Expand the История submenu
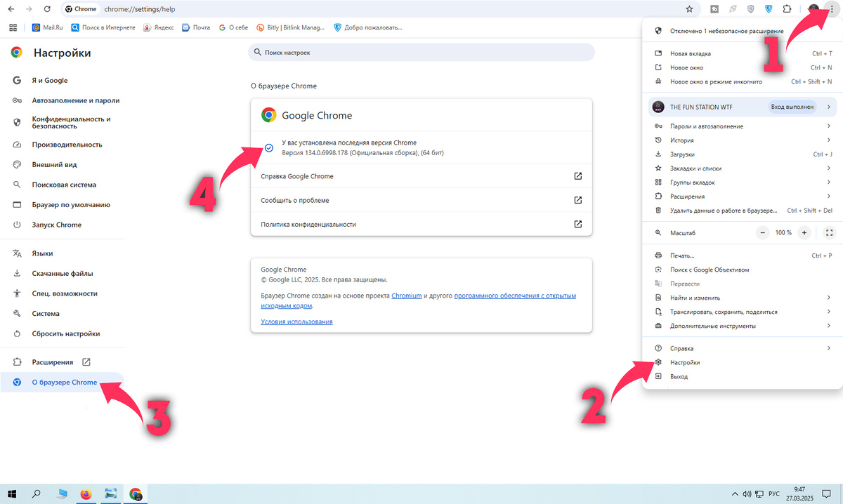 pos(743,140)
